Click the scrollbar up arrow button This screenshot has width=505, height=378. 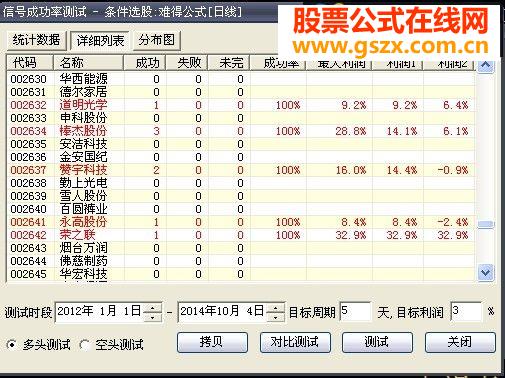(485, 66)
